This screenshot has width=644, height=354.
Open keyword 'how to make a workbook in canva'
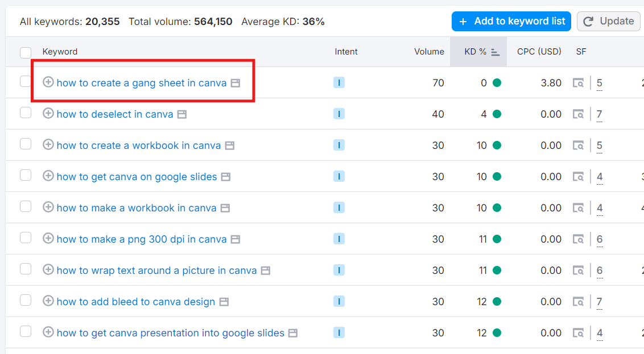137,208
